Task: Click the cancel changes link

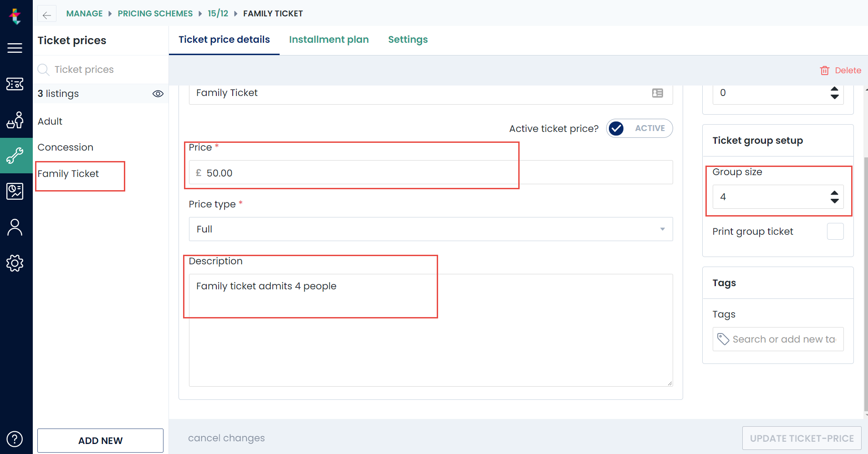Action: (226, 438)
